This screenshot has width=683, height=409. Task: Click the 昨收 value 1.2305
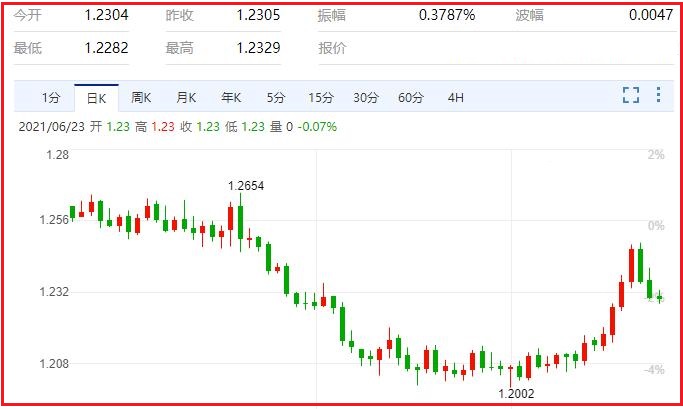coord(258,15)
